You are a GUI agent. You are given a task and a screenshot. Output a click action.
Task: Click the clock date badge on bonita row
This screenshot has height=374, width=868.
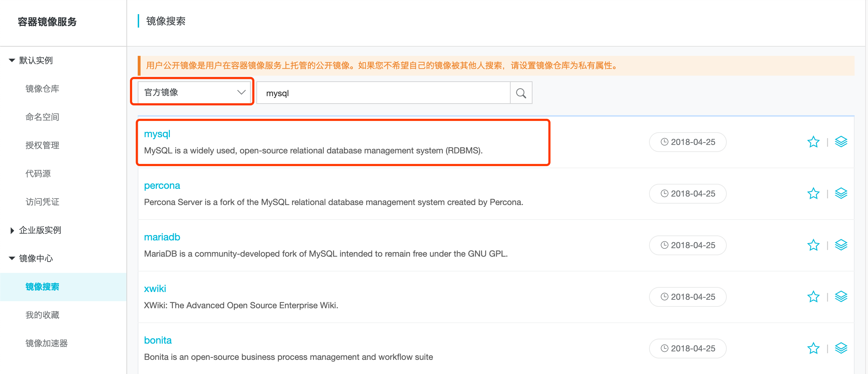click(687, 348)
